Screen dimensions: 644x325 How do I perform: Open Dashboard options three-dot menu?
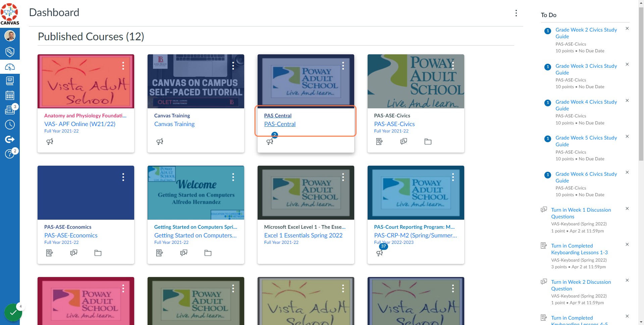516,13
